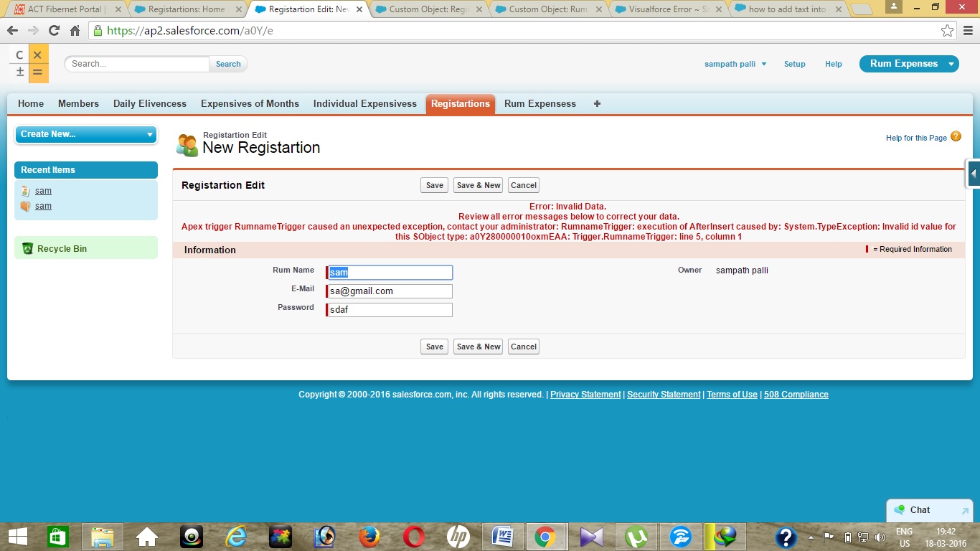Screen dimensions: 980x551
Task: Open the Rum Expensess tab
Action: tap(540, 103)
